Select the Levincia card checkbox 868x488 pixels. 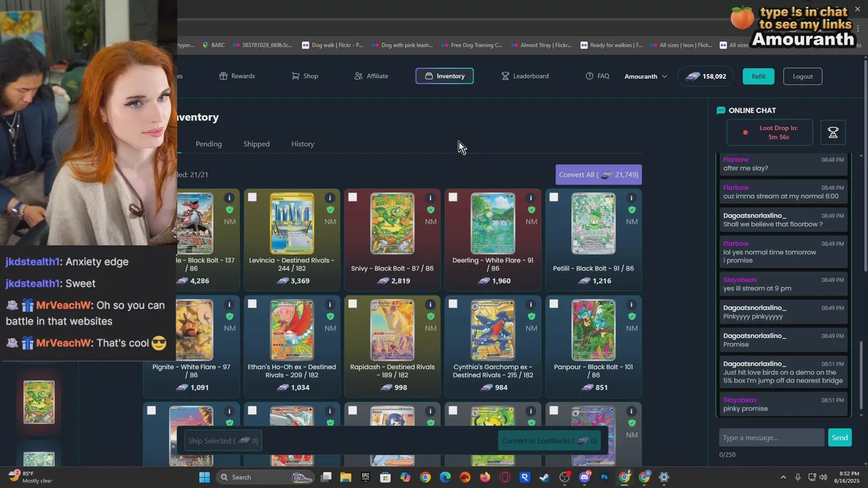coord(252,197)
